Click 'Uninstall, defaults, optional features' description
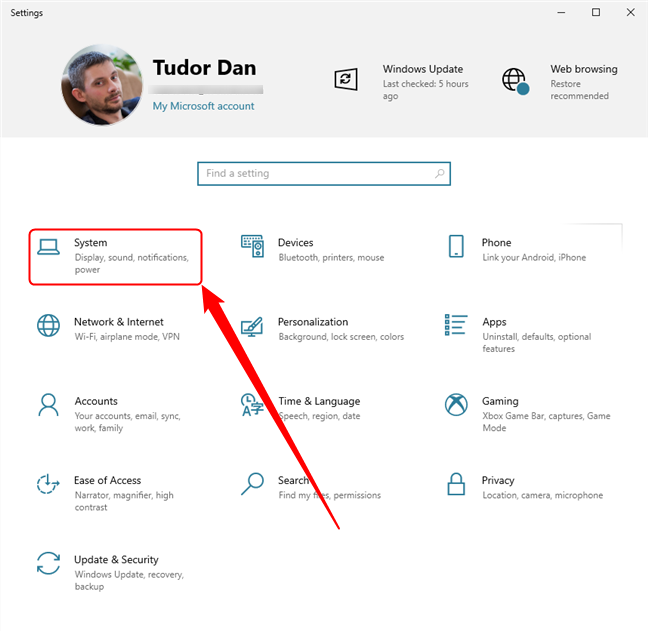This screenshot has width=648, height=631. click(x=536, y=343)
